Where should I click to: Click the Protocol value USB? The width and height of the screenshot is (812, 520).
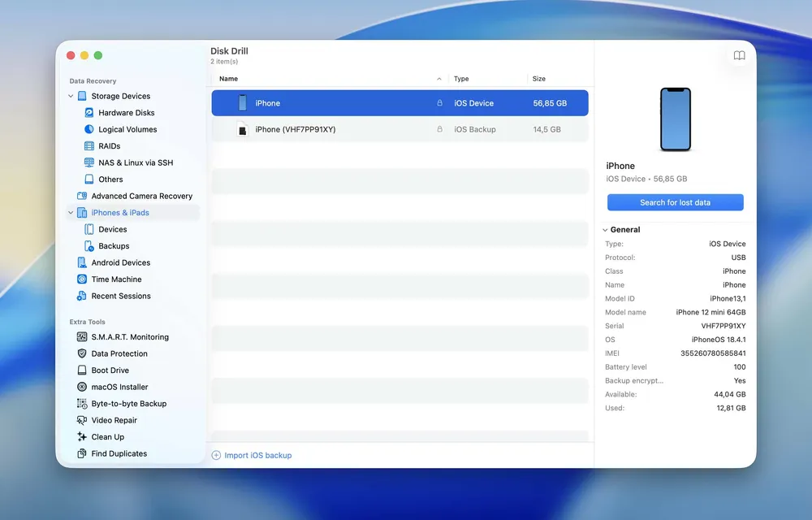tap(738, 258)
